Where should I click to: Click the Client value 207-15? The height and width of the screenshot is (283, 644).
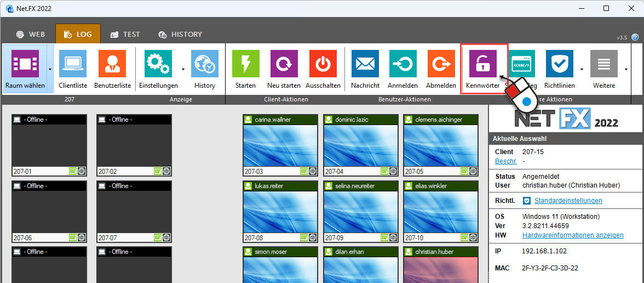(533, 152)
